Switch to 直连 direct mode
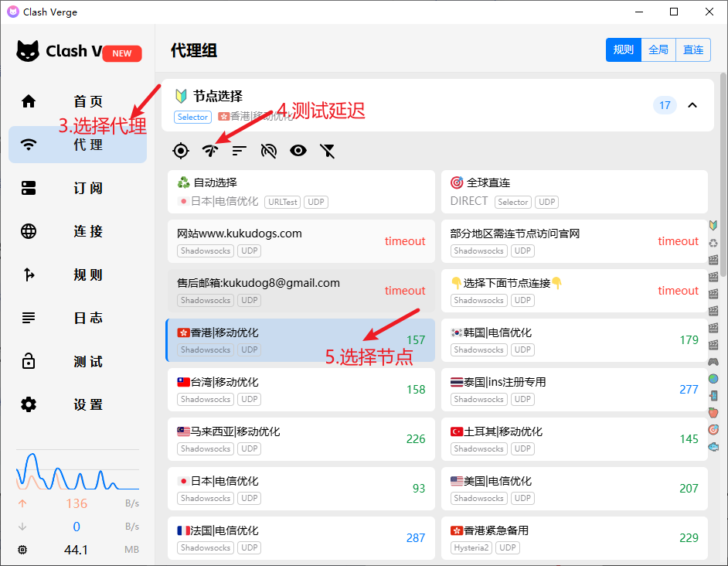The height and width of the screenshot is (566, 728). point(693,49)
